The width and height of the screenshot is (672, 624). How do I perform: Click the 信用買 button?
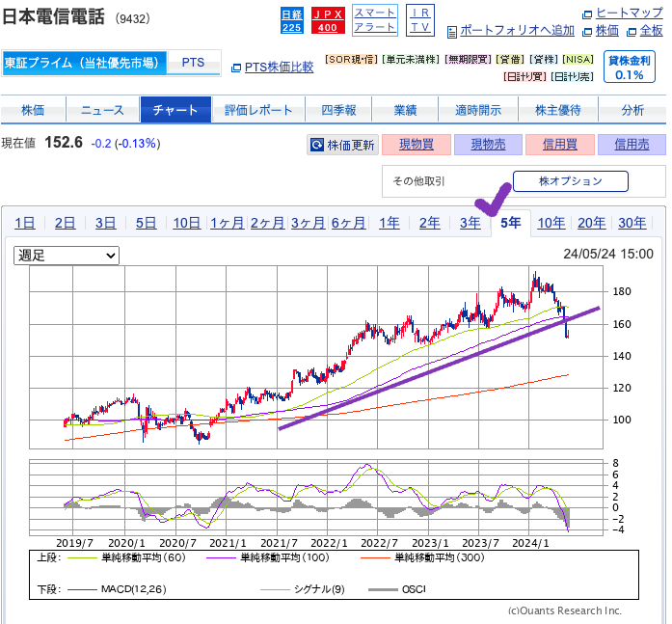[x=560, y=145]
